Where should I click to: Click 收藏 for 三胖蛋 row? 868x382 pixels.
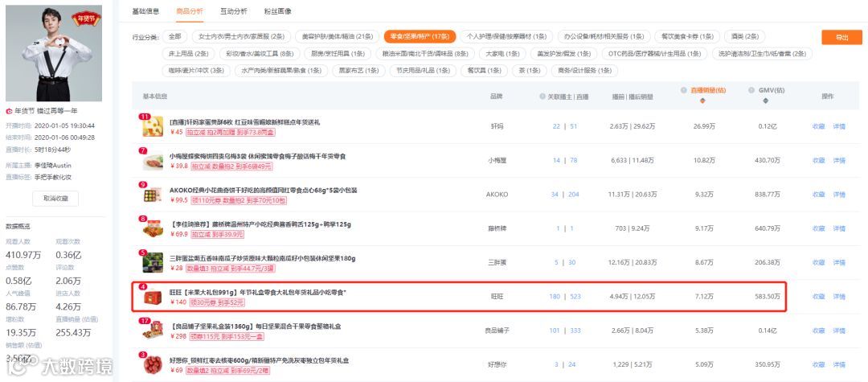pos(818,262)
